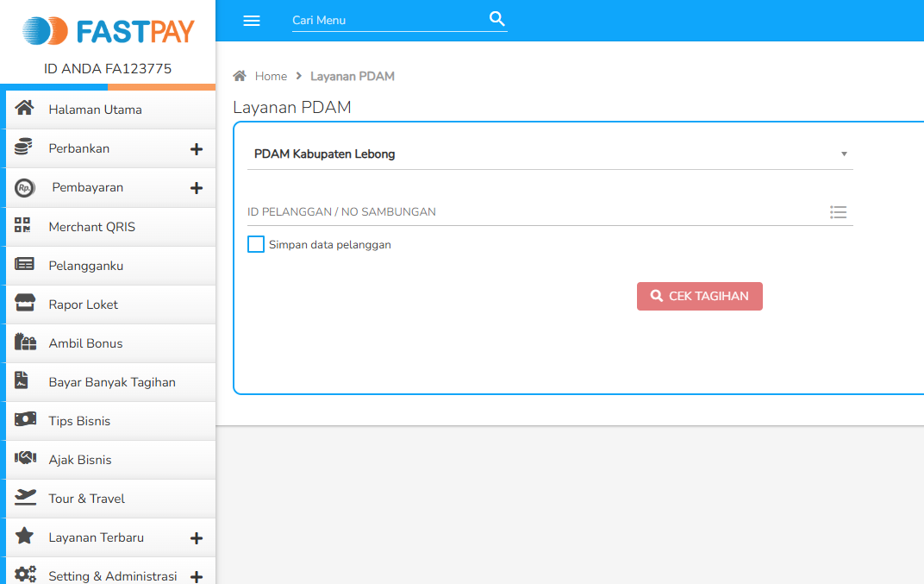Click the Rp icon next to Pembayaran

point(23,187)
